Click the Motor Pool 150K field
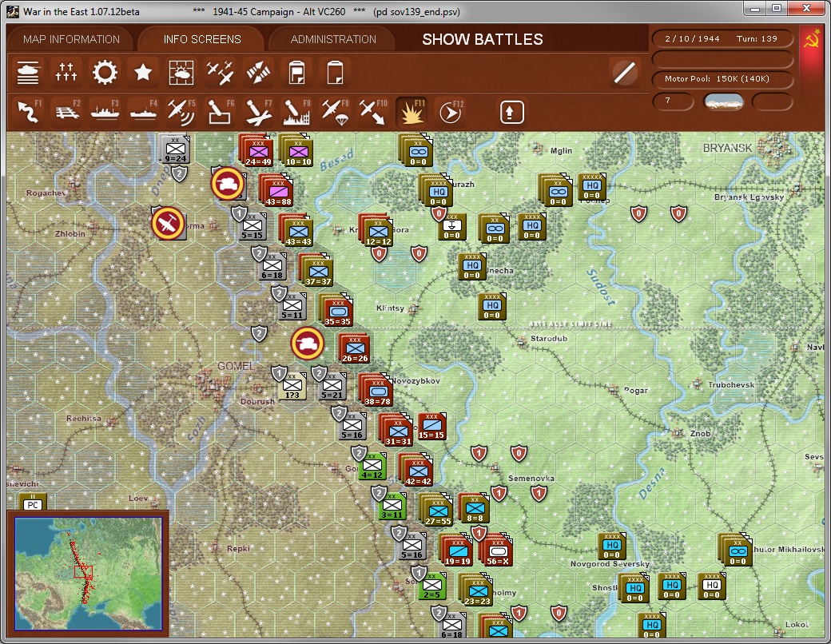 (x=722, y=78)
